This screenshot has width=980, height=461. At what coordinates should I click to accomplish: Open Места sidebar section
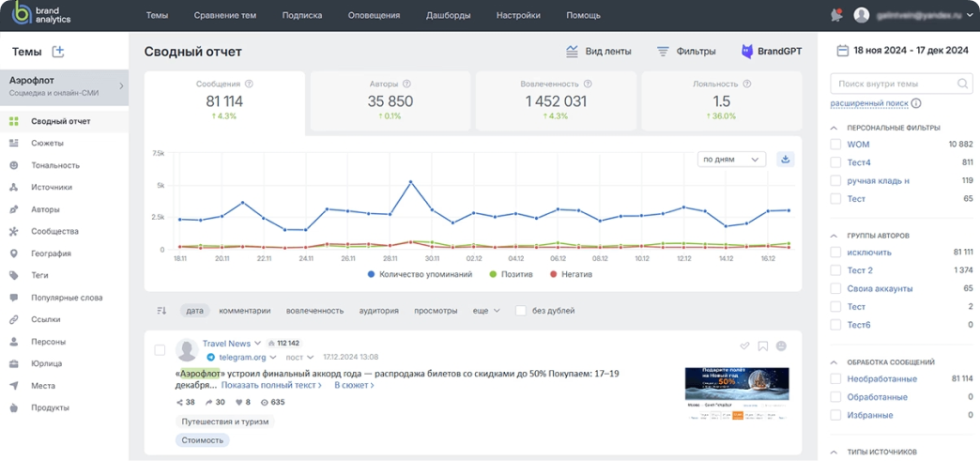coord(43,386)
